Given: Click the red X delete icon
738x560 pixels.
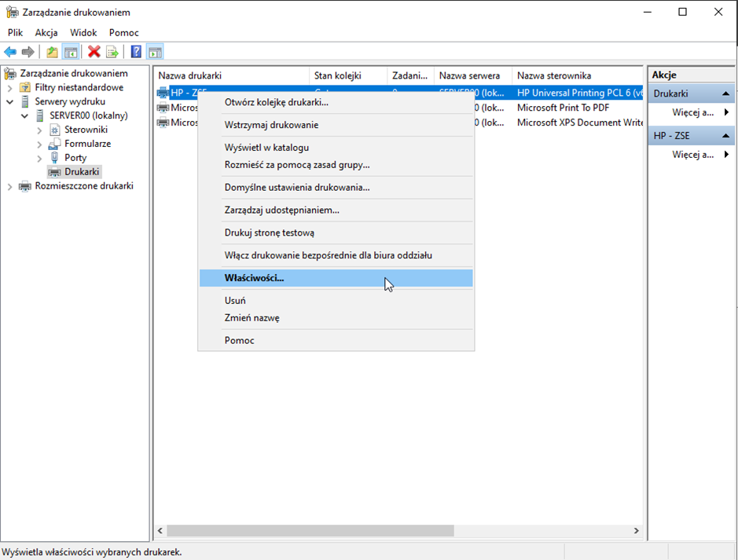Looking at the screenshot, I should pos(94,52).
